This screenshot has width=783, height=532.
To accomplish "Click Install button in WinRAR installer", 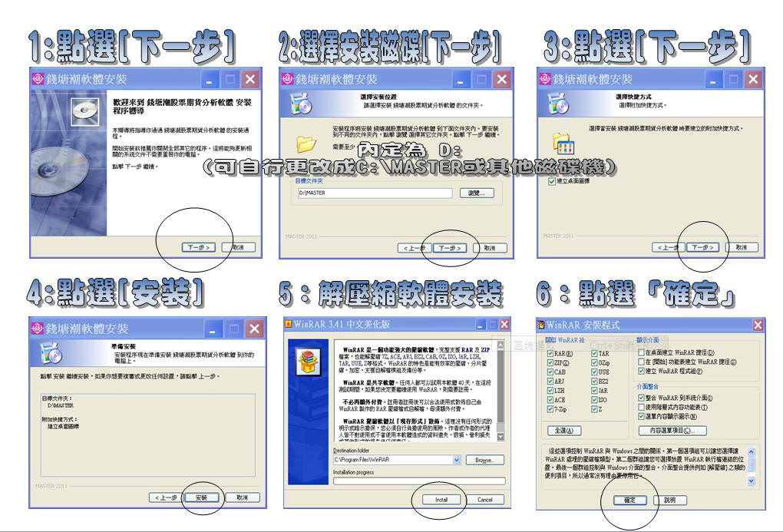I will (441, 499).
